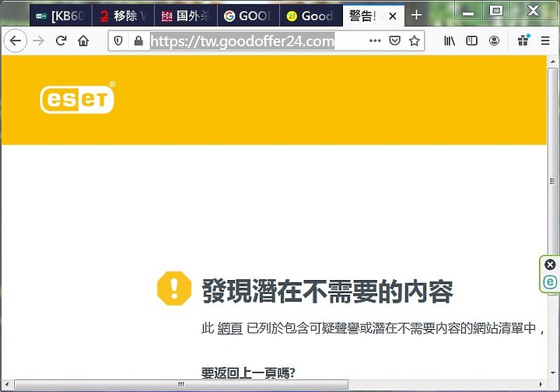
Task: Open What's New gift icon
Action: pos(523,40)
